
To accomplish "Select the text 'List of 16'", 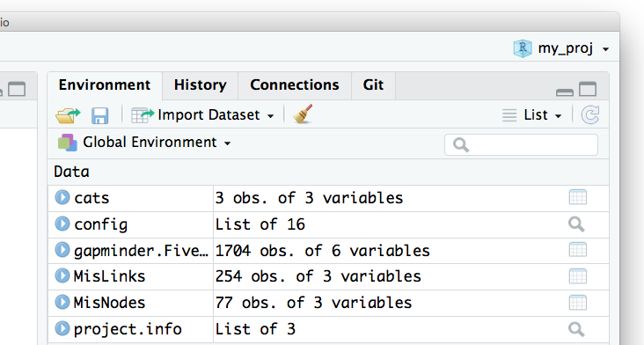I will tap(260, 224).
